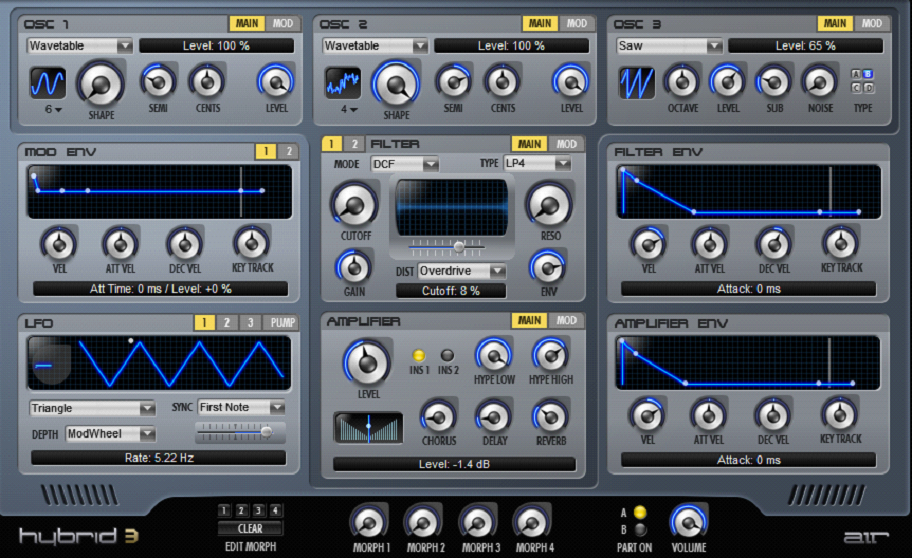Click the amplifier LEVEL knob
Screen dimensions: 912x558
pyautogui.click(x=367, y=362)
